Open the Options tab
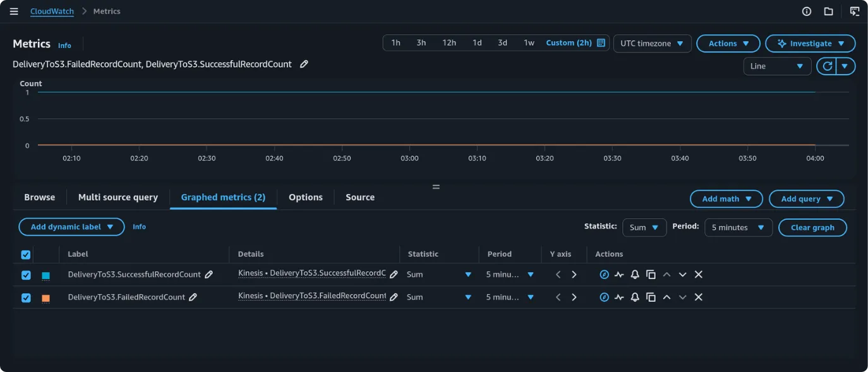The height and width of the screenshot is (372, 868). (x=306, y=197)
